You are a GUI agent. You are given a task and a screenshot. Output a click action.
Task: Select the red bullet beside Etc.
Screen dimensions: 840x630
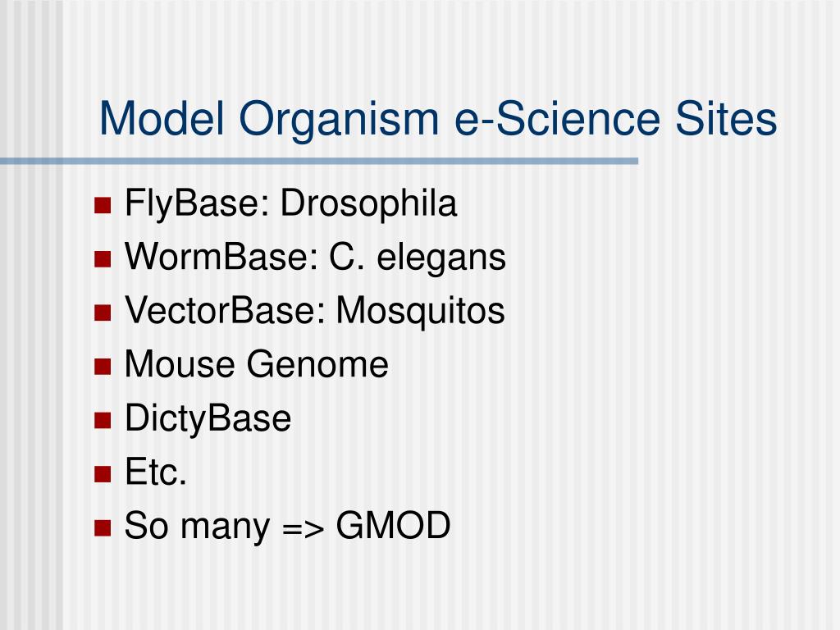click(103, 474)
